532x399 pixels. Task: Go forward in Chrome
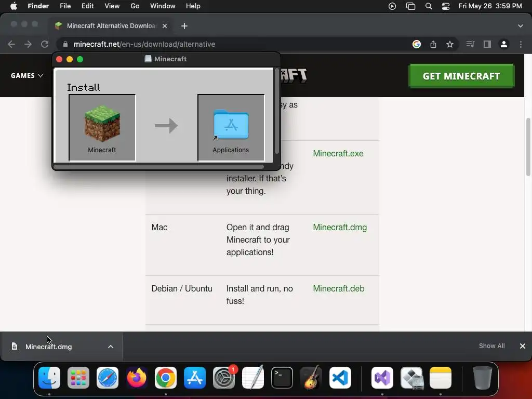click(x=28, y=44)
